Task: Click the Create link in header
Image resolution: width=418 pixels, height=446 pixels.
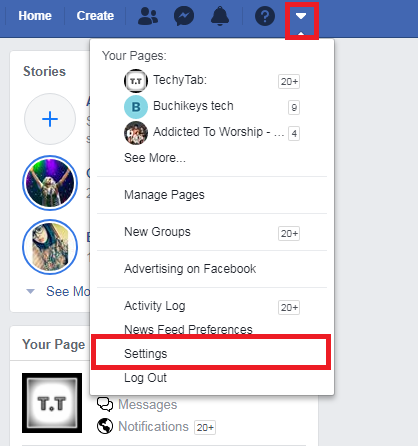Action: tap(95, 16)
